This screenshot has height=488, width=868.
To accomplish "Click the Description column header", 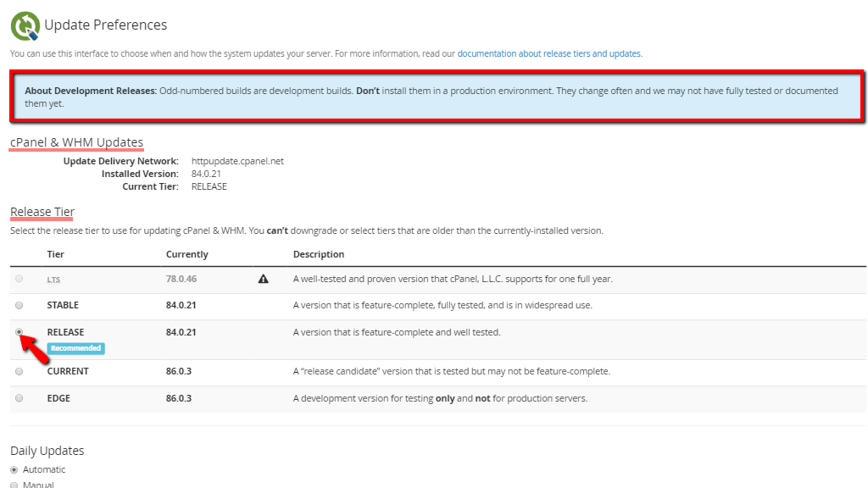I will click(319, 254).
